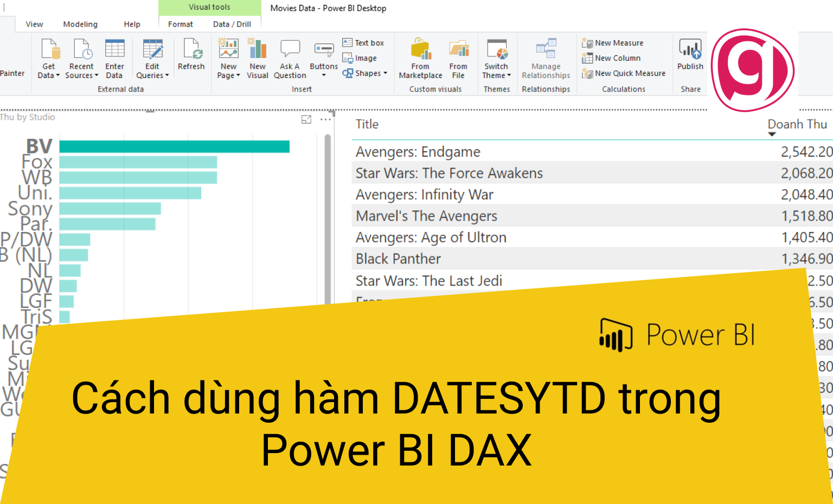Create a New Column

(x=611, y=58)
